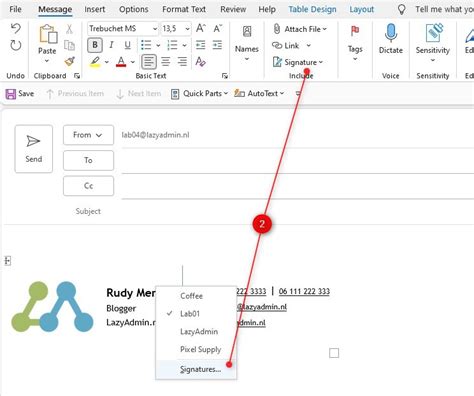Increase the indent level
The height and width of the screenshot is (396, 474).
217,45
